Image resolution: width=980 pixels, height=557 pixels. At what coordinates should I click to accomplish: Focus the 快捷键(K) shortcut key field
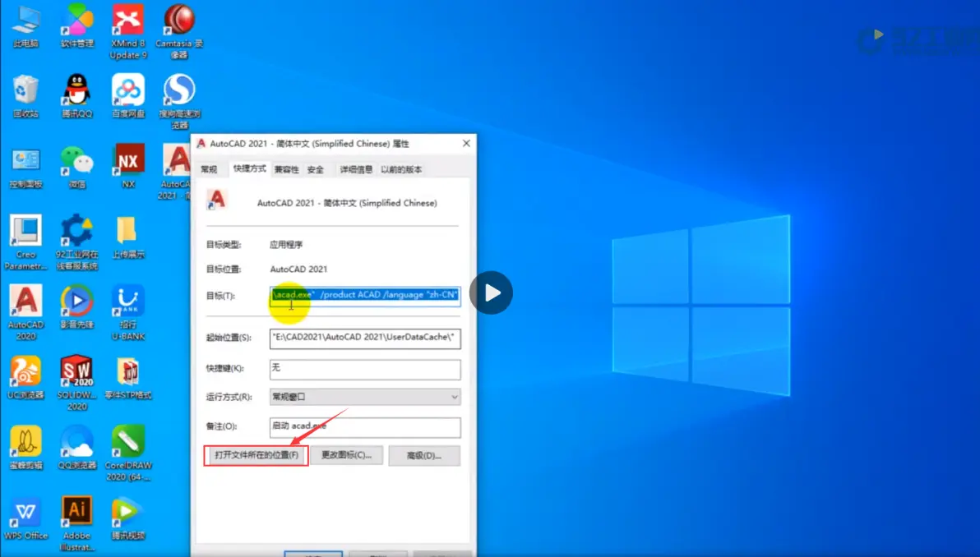tap(365, 368)
